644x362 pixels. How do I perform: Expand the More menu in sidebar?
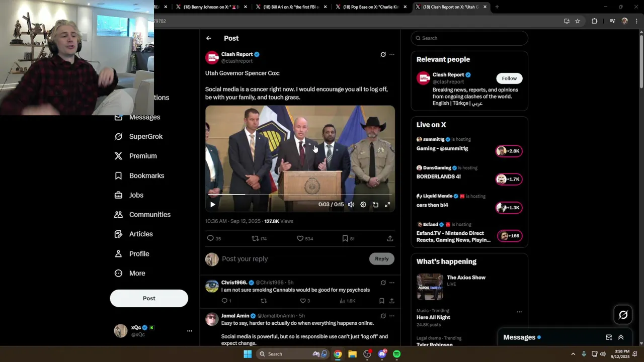(130, 274)
